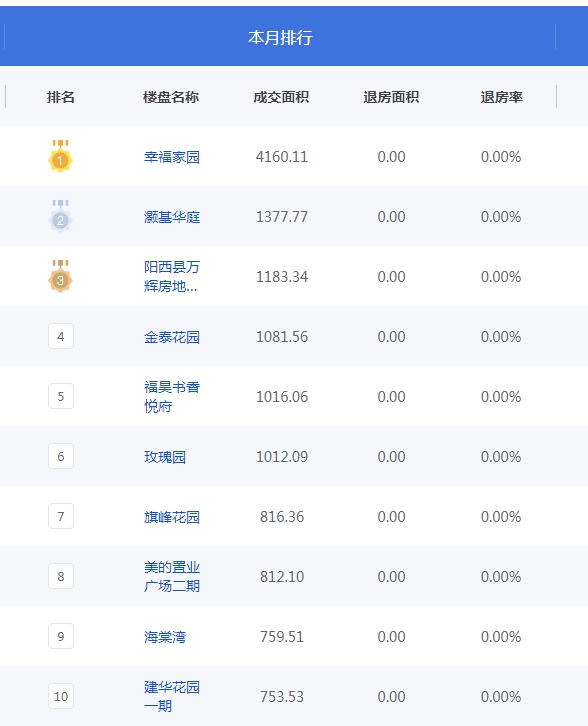Select the rank 10 number badge
The height and width of the screenshot is (726, 588).
coord(61,696)
